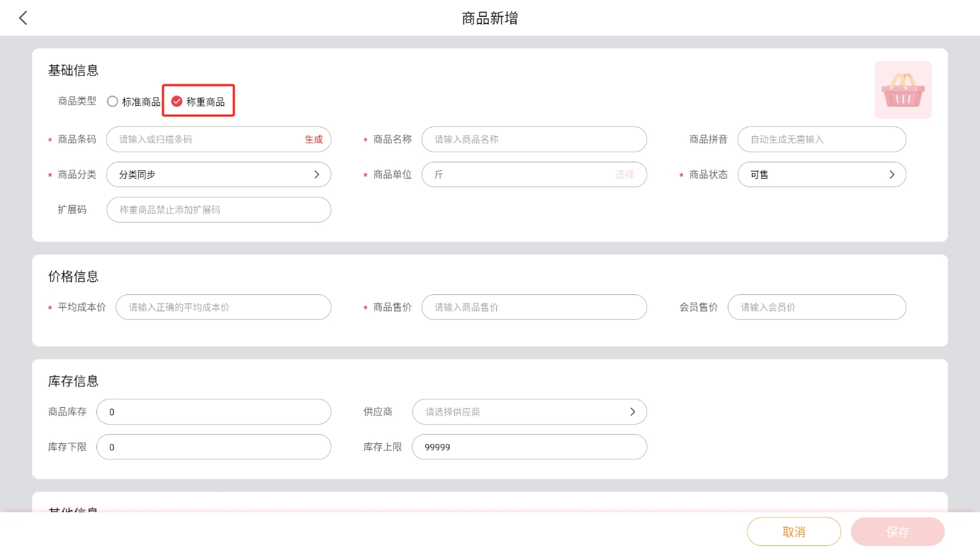This screenshot has height=551, width=980.
Task: Open the 供应商 selection dropdown
Action: click(x=529, y=412)
